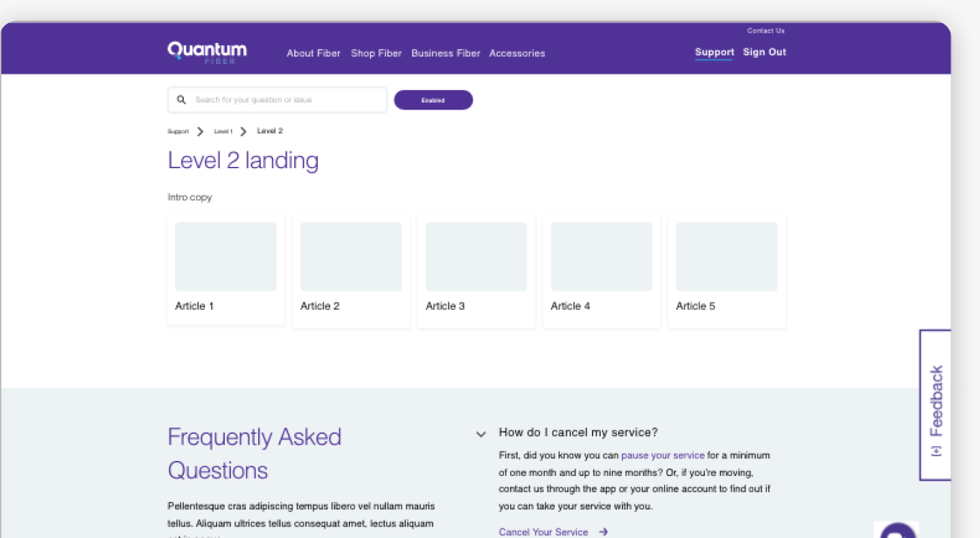Click the purple Enabled button
980x538 pixels.
pyautogui.click(x=433, y=100)
